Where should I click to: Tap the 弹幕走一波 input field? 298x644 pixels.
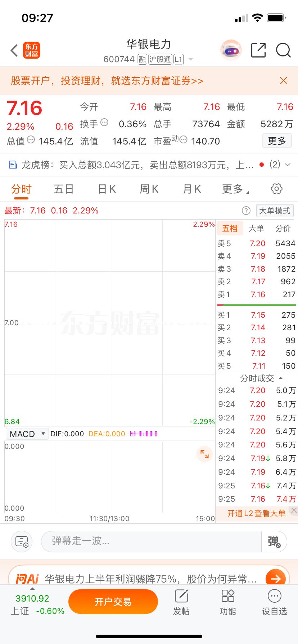coord(151,541)
